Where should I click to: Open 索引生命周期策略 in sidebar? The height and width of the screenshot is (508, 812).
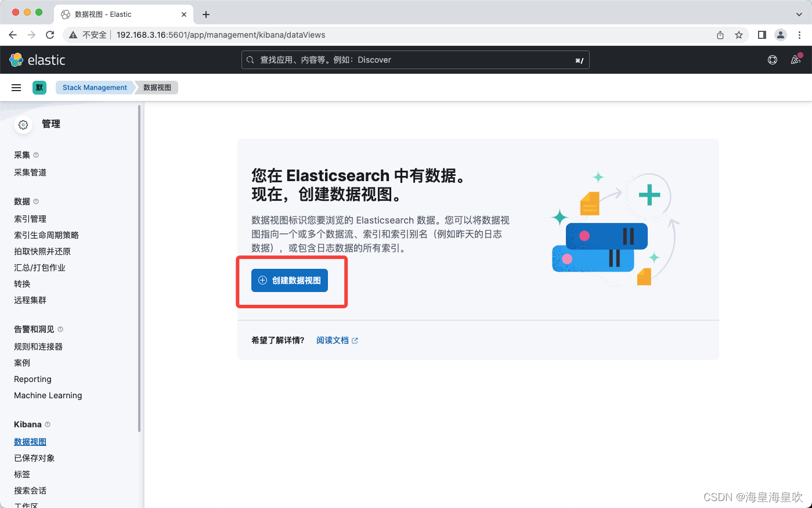[x=46, y=235]
